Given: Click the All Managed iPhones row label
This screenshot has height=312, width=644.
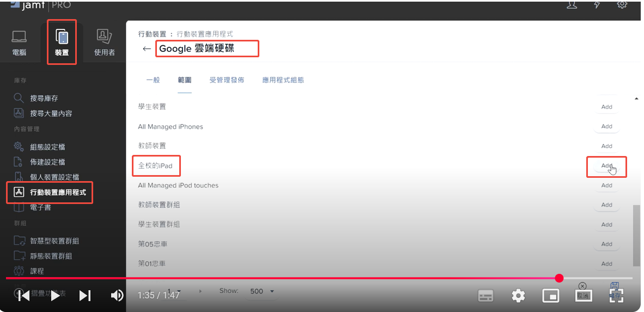Looking at the screenshot, I should point(171,127).
